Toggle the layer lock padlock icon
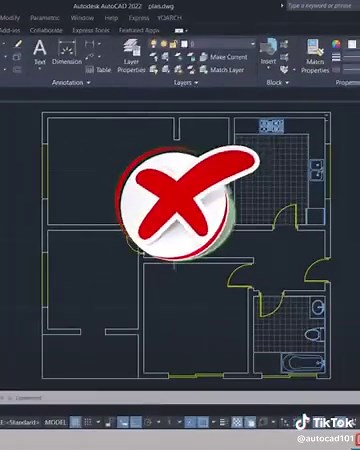 pyautogui.click(x=173, y=44)
